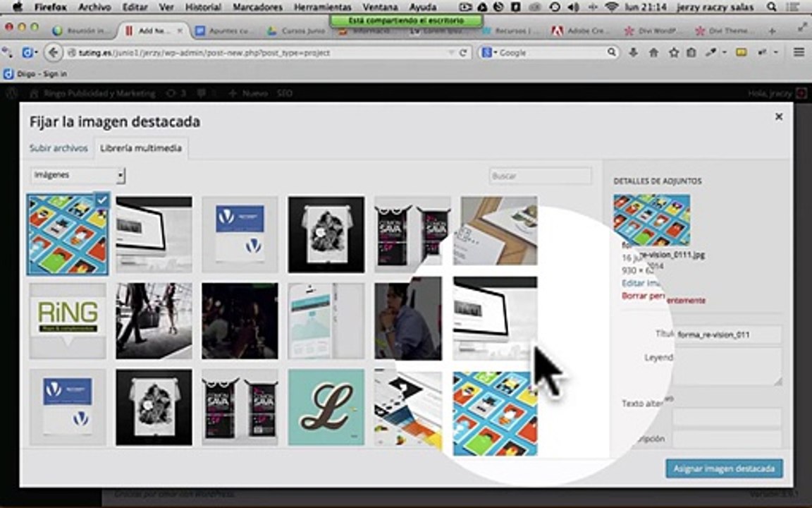Open the Historial menu
The height and width of the screenshot is (508, 812).
pyautogui.click(x=203, y=7)
